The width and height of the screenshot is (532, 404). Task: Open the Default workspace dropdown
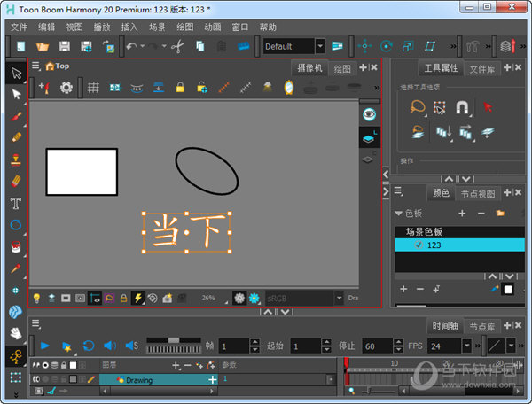320,46
